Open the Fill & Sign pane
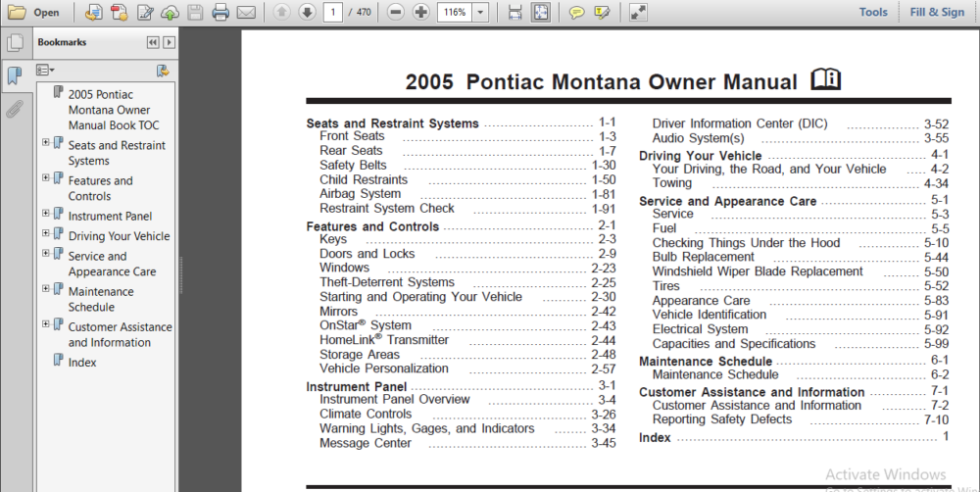980x492 pixels. [x=937, y=12]
